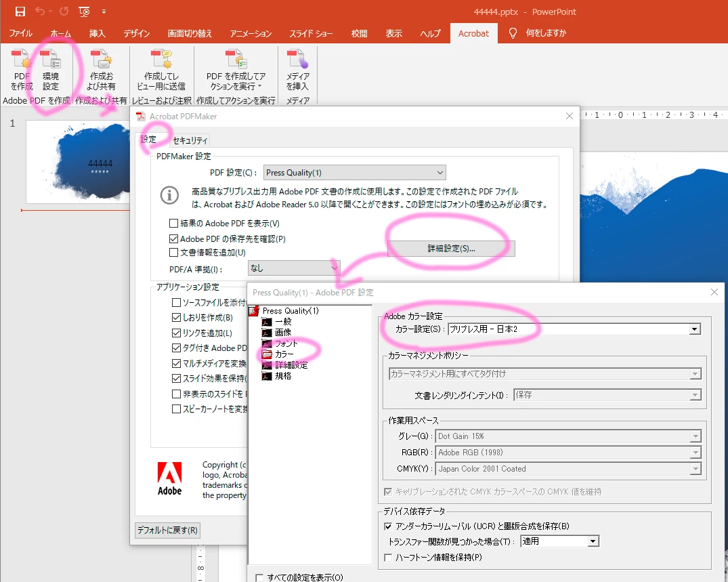Image resolution: width=728 pixels, height=582 pixels.
Task: Click the Undo arrow icon
Action: pos(41,11)
